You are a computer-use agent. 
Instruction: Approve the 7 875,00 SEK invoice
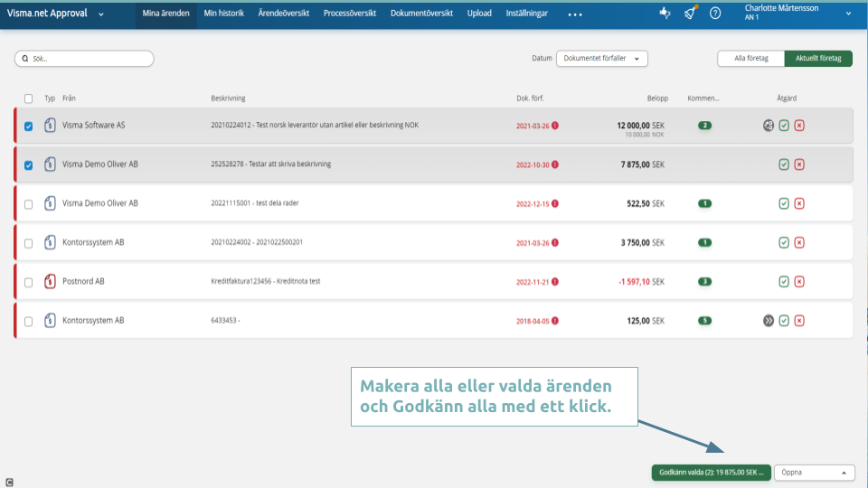point(784,164)
